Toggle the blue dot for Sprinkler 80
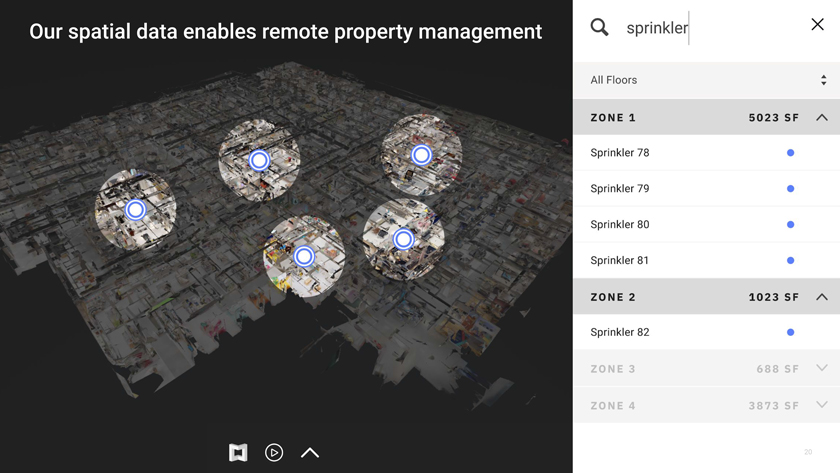The image size is (840, 473). pos(790,225)
